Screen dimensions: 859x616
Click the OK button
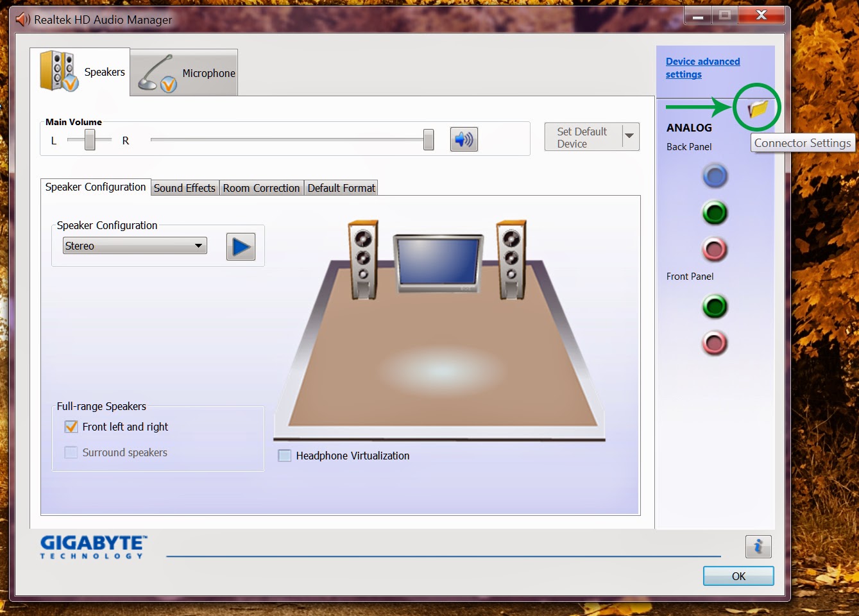click(x=738, y=576)
